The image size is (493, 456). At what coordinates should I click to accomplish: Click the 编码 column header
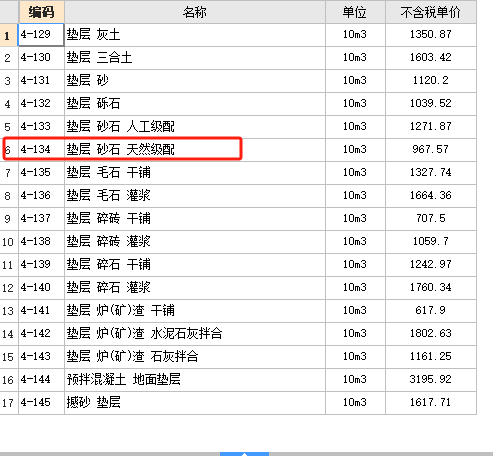(41, 12)
